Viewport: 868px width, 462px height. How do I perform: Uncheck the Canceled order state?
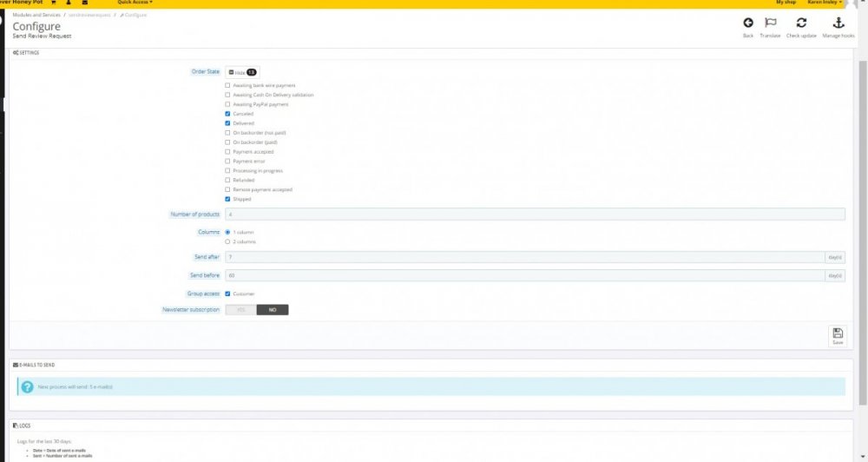pos(227,114)
